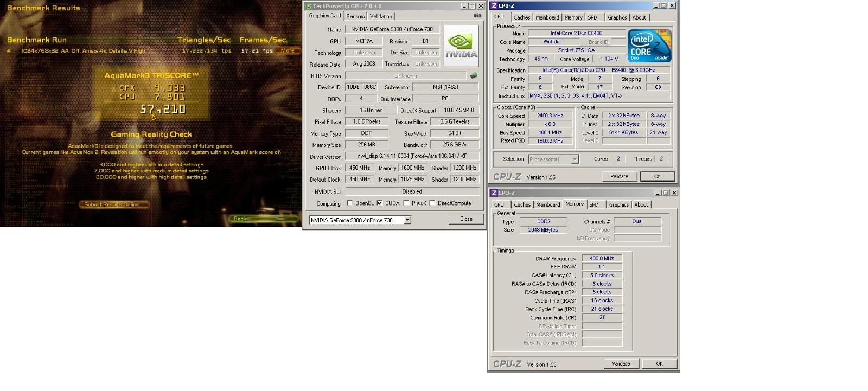Switch to GPU-Z Sensors tab
868x391 pixels.
[x=356, y=16]
